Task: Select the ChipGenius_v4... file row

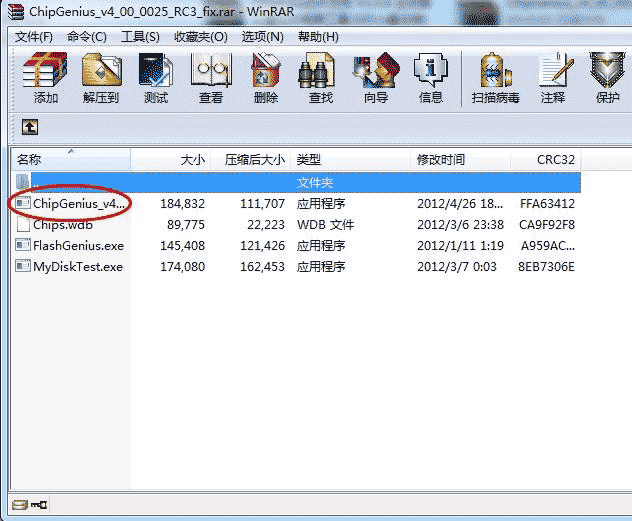Action: pos(296,203)
